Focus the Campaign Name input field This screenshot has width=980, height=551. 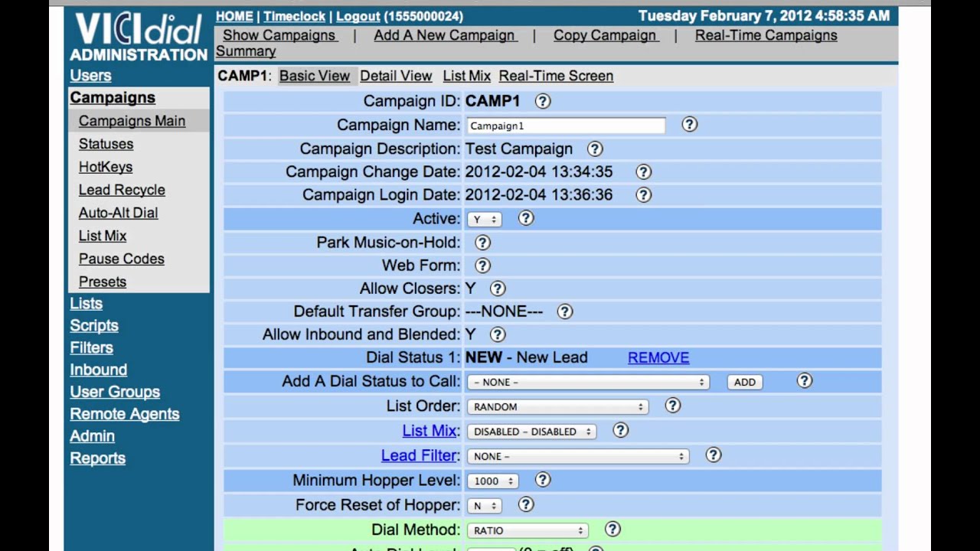click(566, 126)
